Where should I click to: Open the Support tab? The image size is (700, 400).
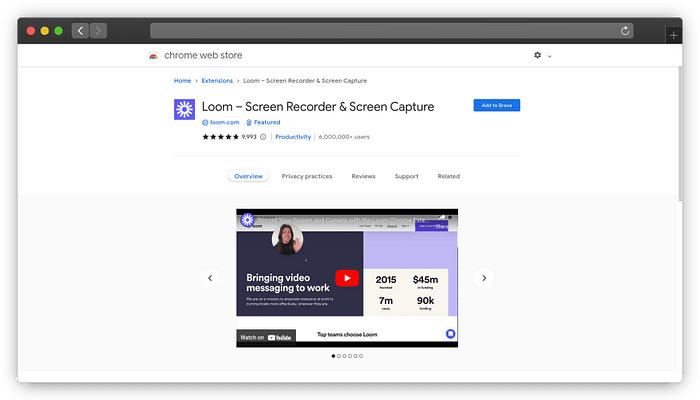pos(406,176)
